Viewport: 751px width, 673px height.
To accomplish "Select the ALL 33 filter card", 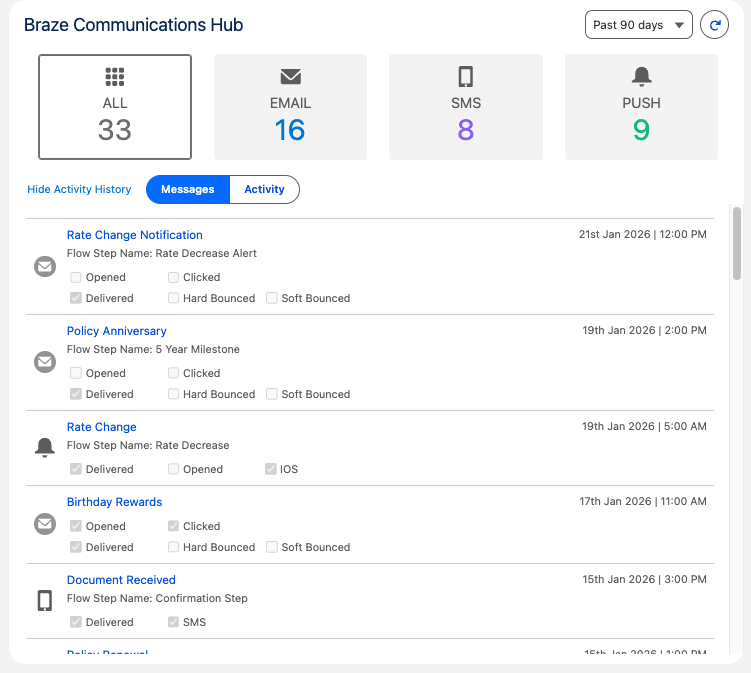I will click(115, 107).
